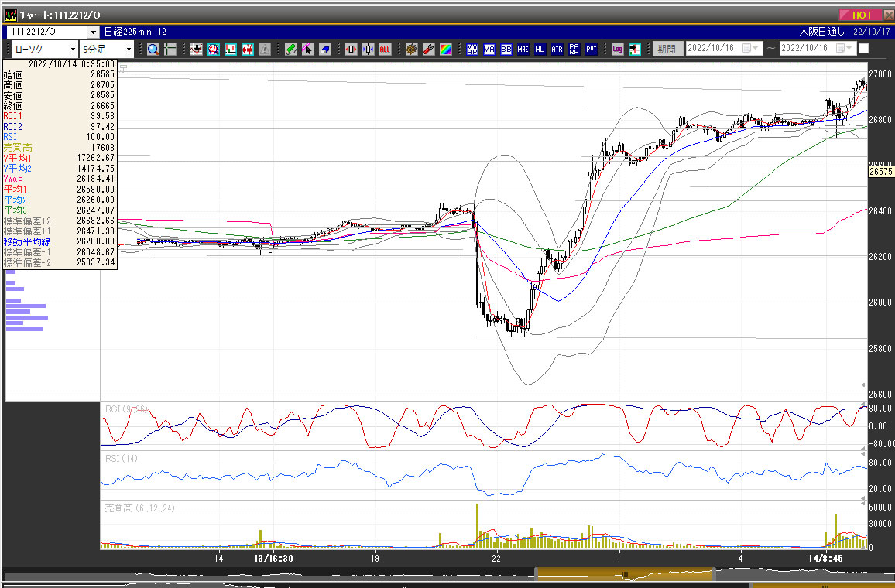This screenshot has height=588, width=895.
Task: Click the red ALL display icon
Action: point(386,50)
